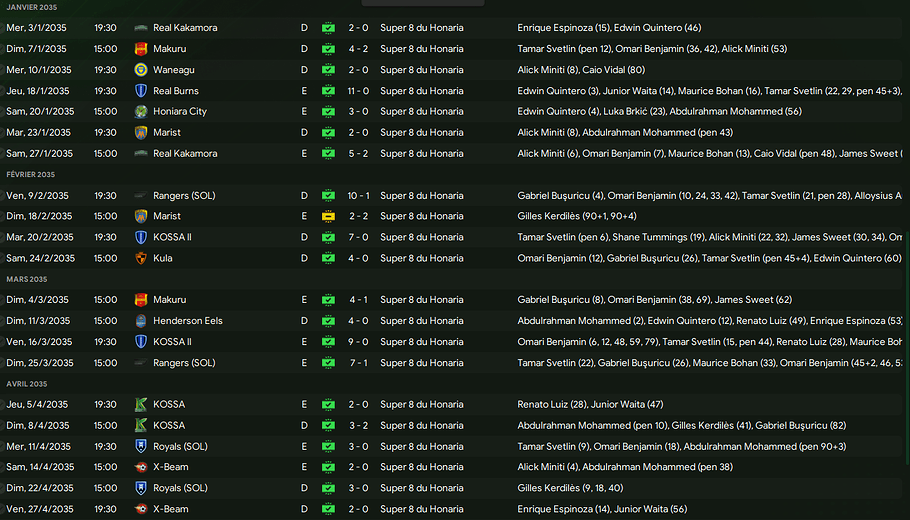
Task: Open the Henderson Eels team name
Action: tap(188, 321)
